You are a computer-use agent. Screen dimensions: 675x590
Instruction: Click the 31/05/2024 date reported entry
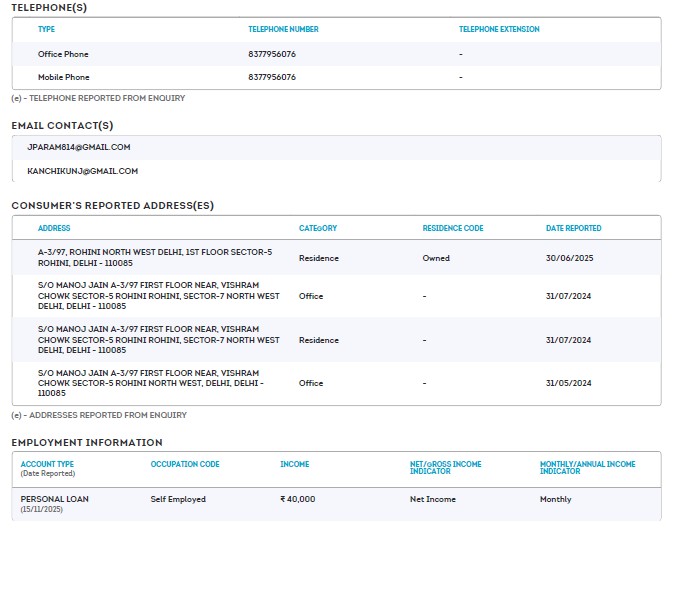568,383
